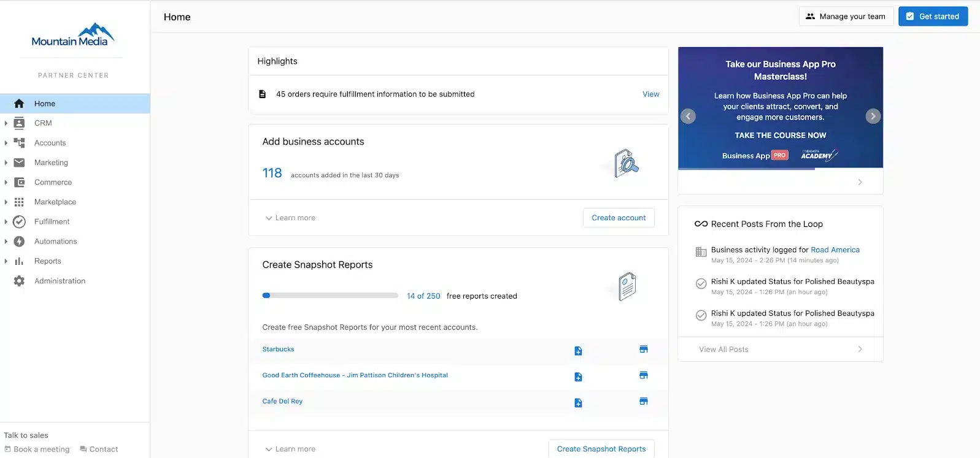The width and height of the screenshot is (980, 458).
Task: Expand Learn more under Create Snapshot Reports
Action: point(290,449)
